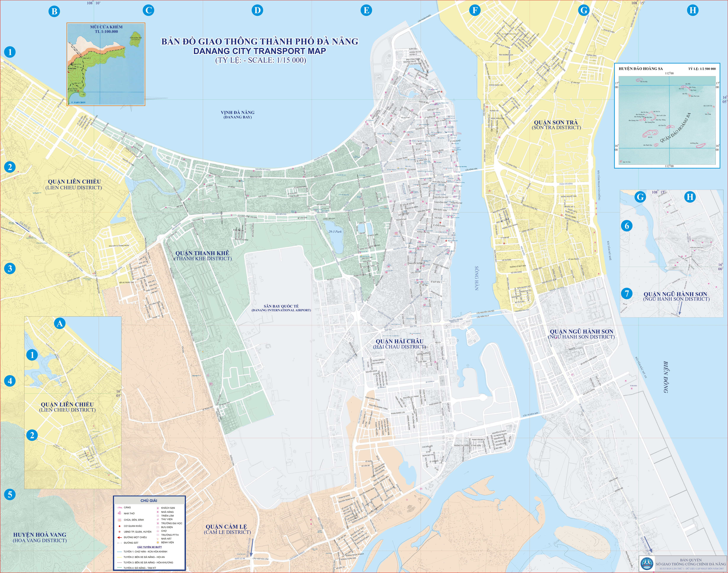Click the MŨI CỬA KHÊM inset map

point(106,64)
